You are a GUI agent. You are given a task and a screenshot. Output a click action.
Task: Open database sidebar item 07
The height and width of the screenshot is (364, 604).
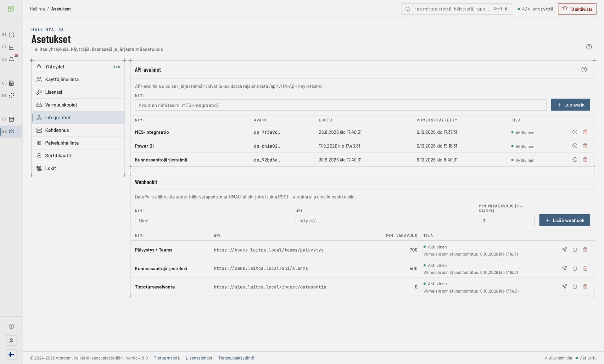point(11,119)
